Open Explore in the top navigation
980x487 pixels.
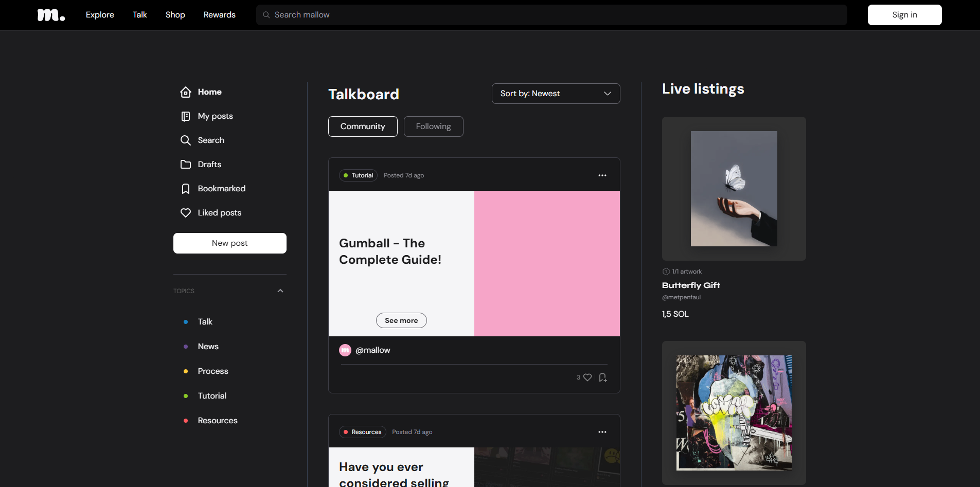tap(100, 15)
